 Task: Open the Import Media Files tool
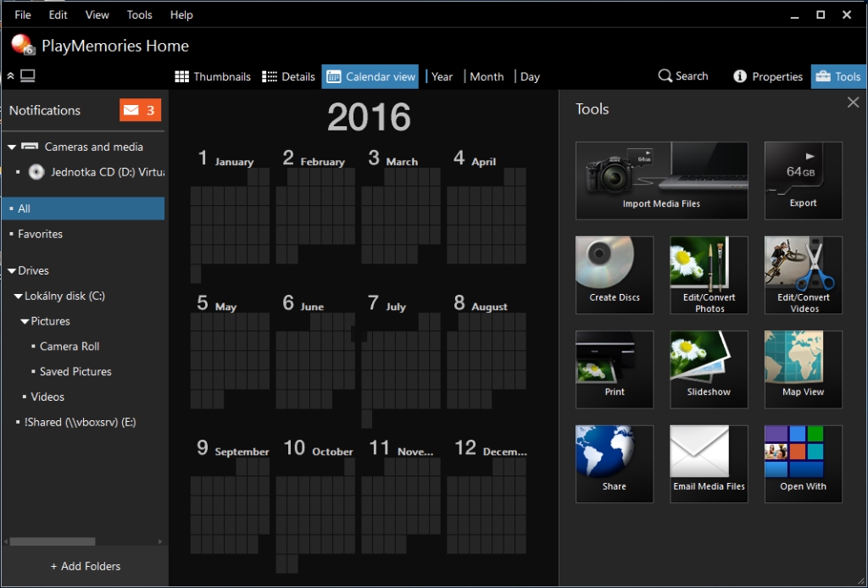[x=661, y=180]
